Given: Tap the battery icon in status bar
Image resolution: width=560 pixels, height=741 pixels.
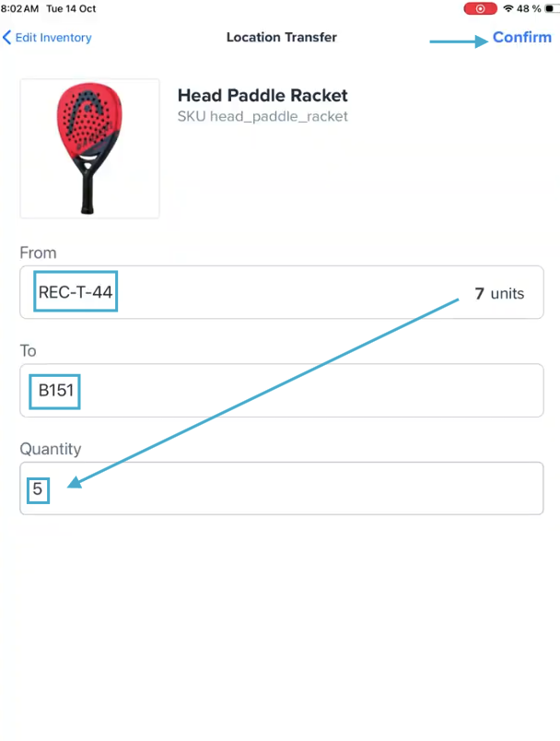Looking at the screenshot, I should pos(551,8).
